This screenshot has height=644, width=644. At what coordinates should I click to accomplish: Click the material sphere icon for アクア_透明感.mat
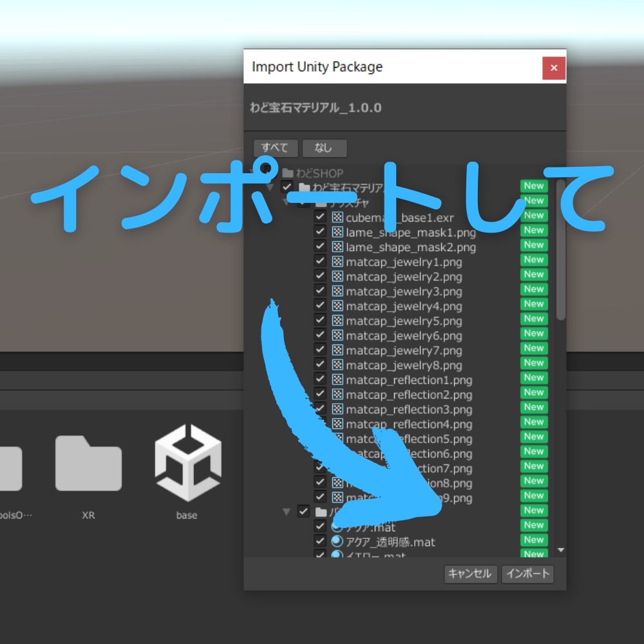pyautogui.click(x=336, y=541)
